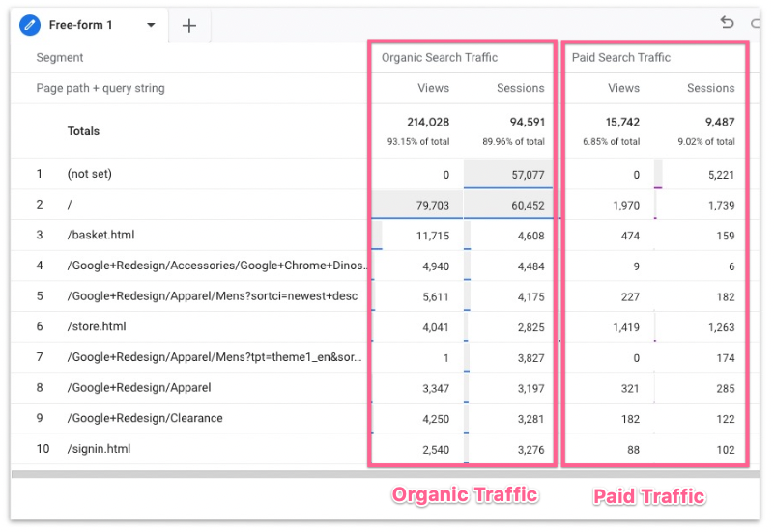The width and height of the screenshot is (774, 532).
Task: Open the Free-form 1 tab dropdown arrow
Action: point(151,26)
